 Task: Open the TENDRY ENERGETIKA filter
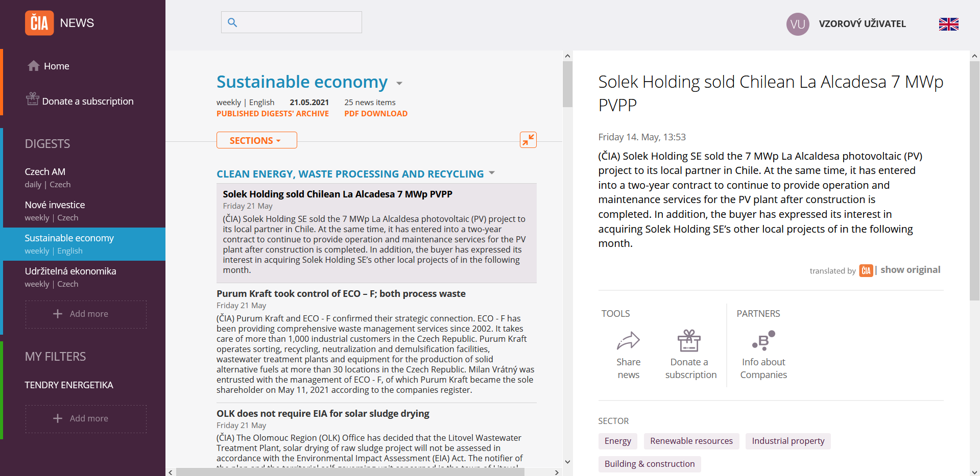coord(69,385)
